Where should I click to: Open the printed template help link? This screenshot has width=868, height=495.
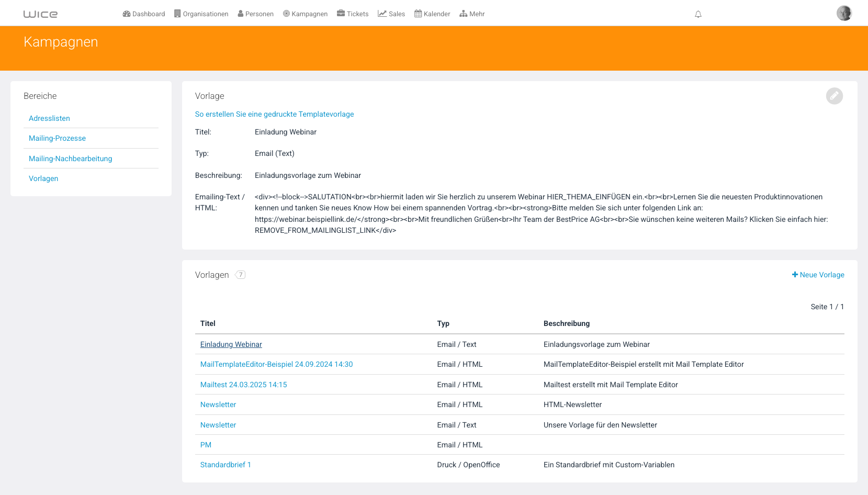tap(274, 114)
